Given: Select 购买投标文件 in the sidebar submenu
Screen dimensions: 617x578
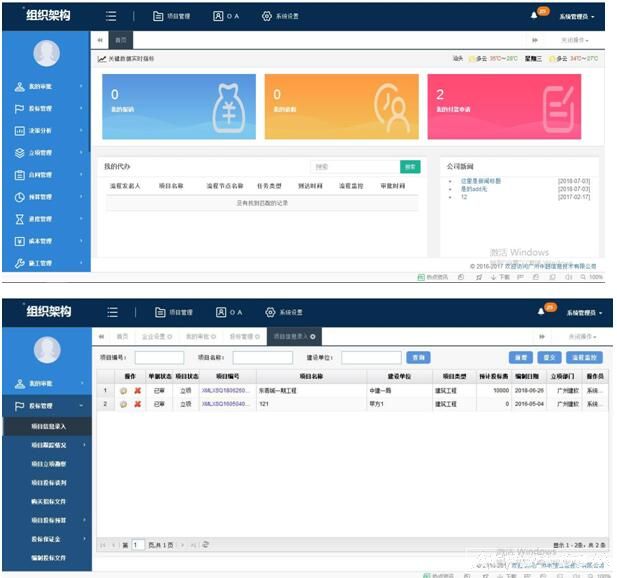Looking at the screenshot, I should coord(48,502).
